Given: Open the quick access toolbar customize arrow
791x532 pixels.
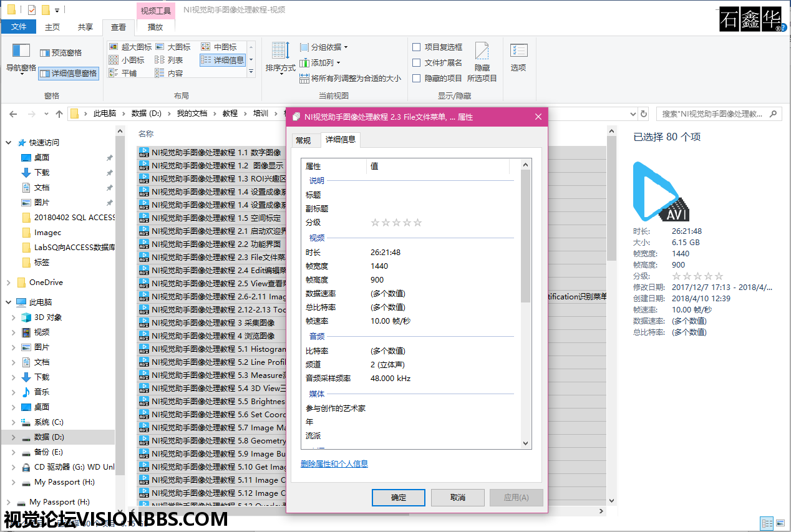Looking at the screenshot, I should (x=57, y=10).
